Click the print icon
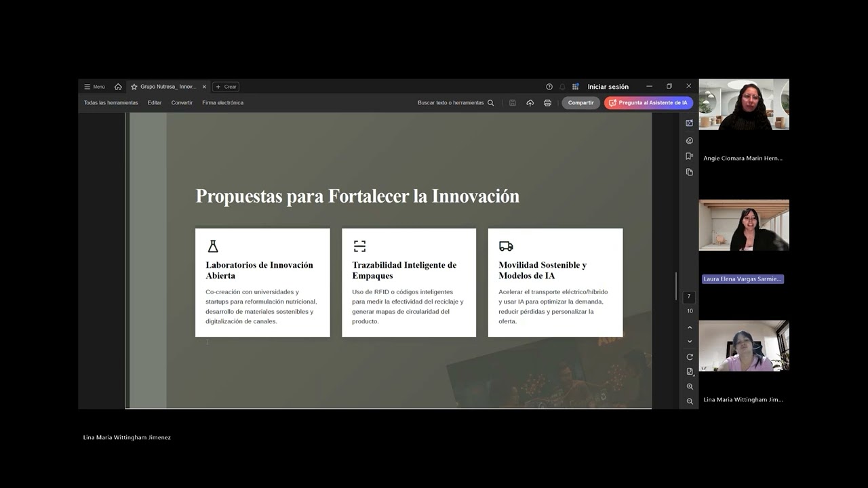Image resolution: width=868 pixels, height=488 pixels. [547, 103]
